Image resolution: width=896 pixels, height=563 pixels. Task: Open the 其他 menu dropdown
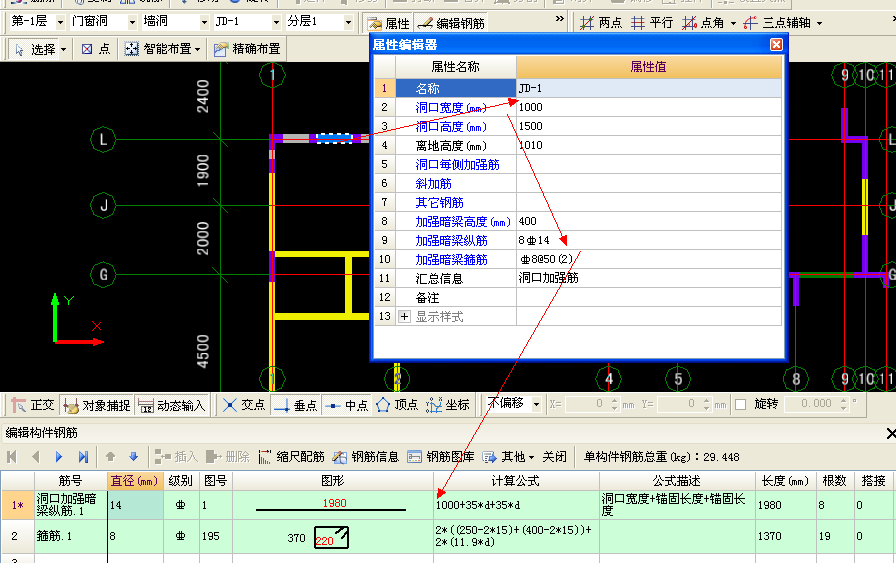508,457
